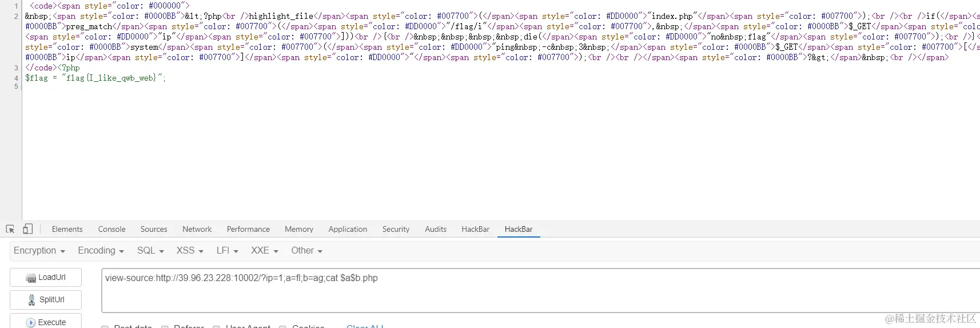The image size is (980, 328).
Task: Run the request with Execute button
Action: pyautogui.click(x=46, y=322)
